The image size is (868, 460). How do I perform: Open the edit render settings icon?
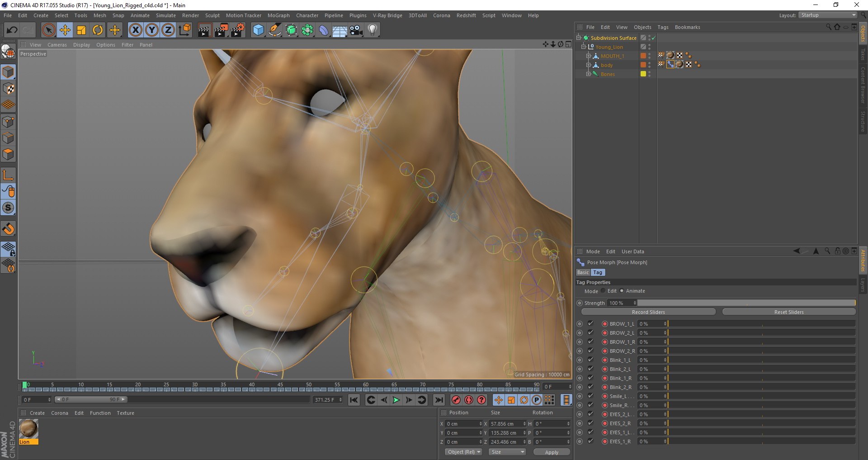[238, 30]
